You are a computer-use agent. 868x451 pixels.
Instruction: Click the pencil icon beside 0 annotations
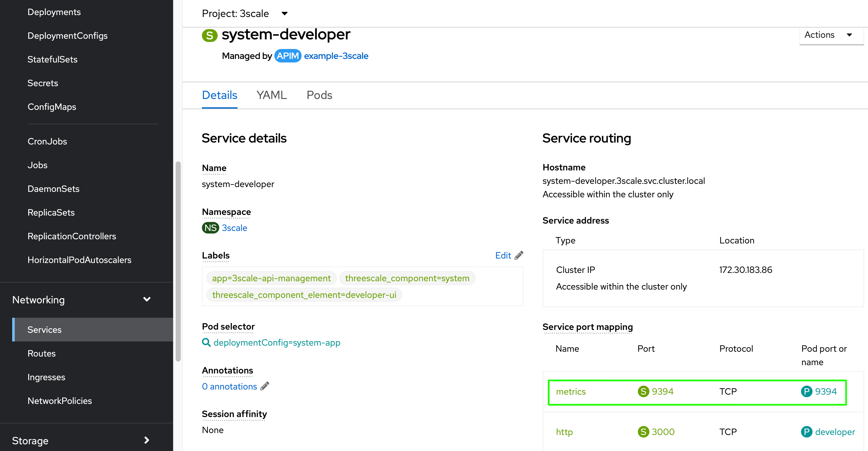pyautogui.click(x=265, y=386)
